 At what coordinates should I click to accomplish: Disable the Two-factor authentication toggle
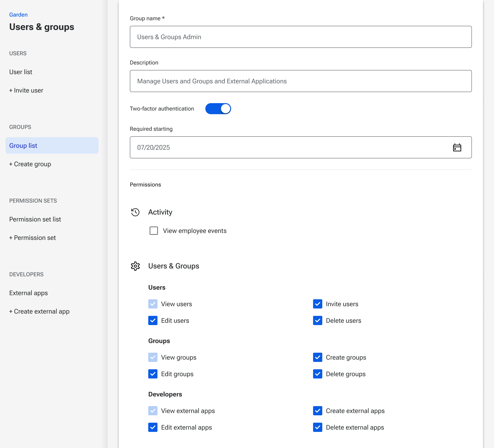click(218, 109)
